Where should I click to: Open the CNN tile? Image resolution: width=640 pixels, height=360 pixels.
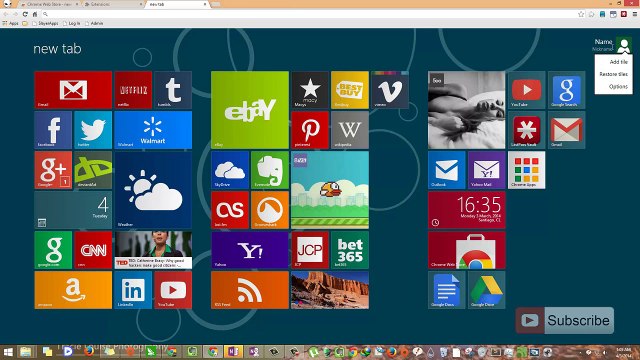click(93, 250)
